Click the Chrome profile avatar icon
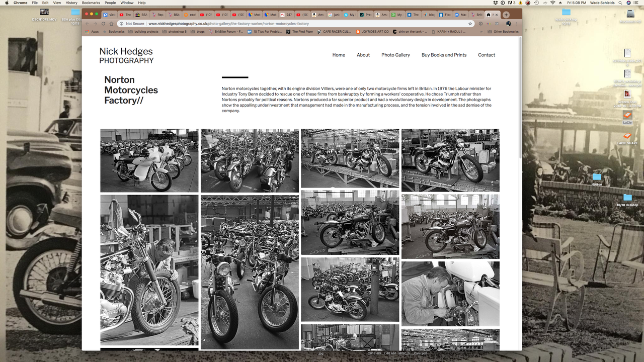This screenshot has width=644, height=362. [509, 24]
